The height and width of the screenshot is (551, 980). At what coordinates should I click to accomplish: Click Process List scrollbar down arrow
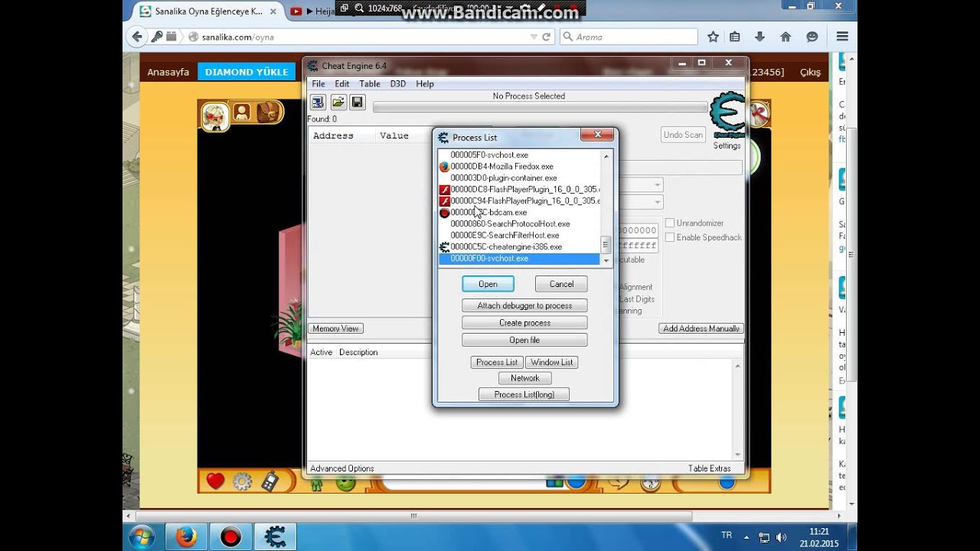606,259
